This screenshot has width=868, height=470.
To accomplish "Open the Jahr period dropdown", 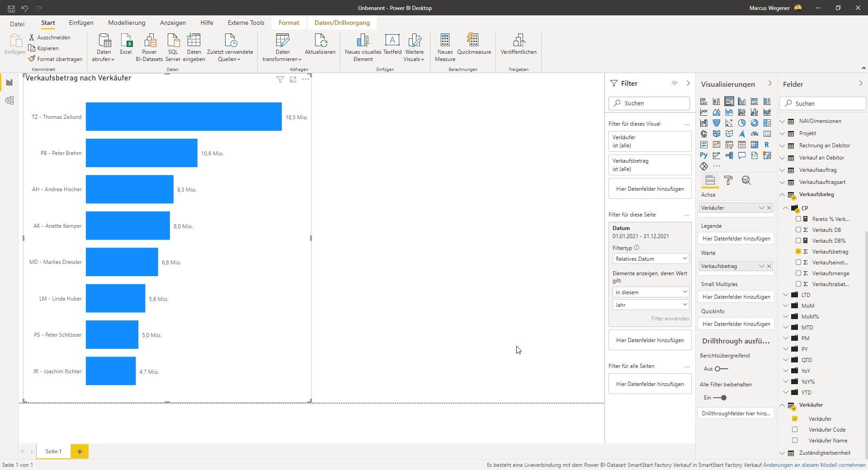I will pyautogui.click(x=651, y=305).
